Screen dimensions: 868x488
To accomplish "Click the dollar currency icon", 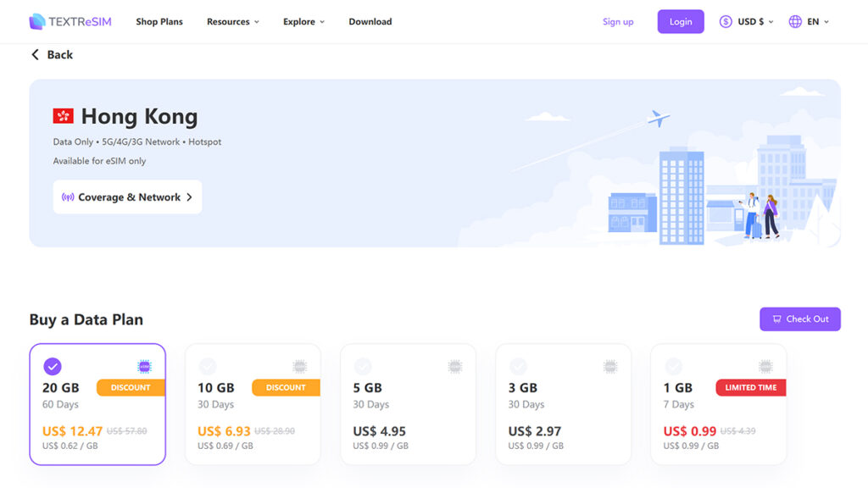I will (x=726, y=22).
